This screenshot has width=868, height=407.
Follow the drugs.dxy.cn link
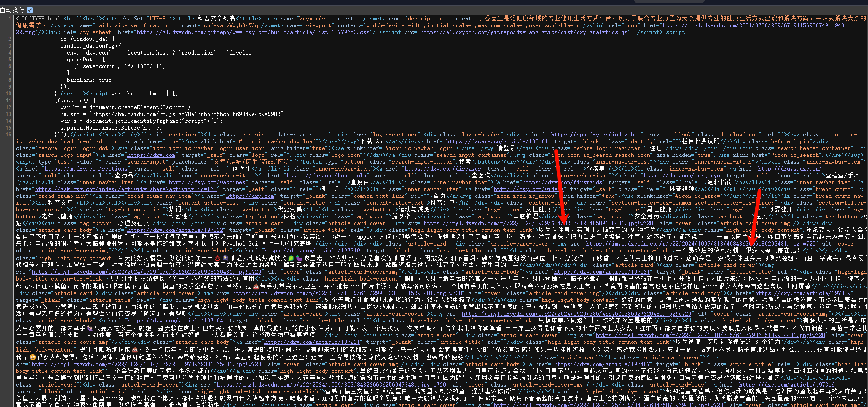coord(789,169)
